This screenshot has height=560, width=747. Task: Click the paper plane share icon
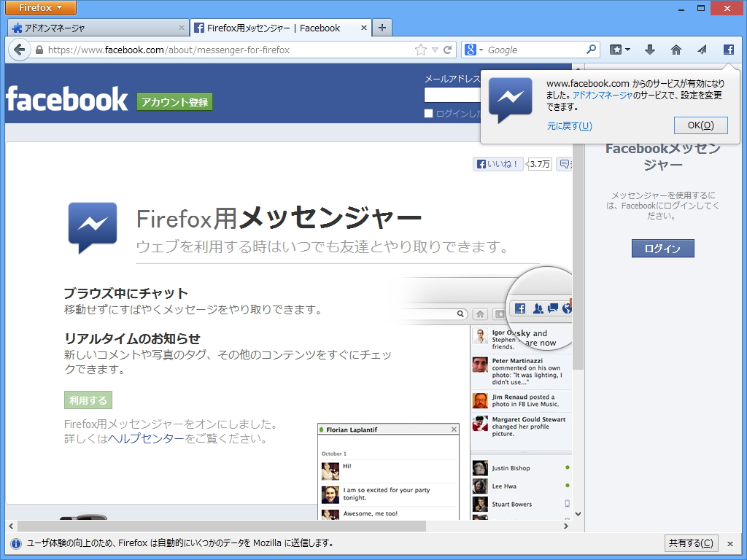click(702, 50)
